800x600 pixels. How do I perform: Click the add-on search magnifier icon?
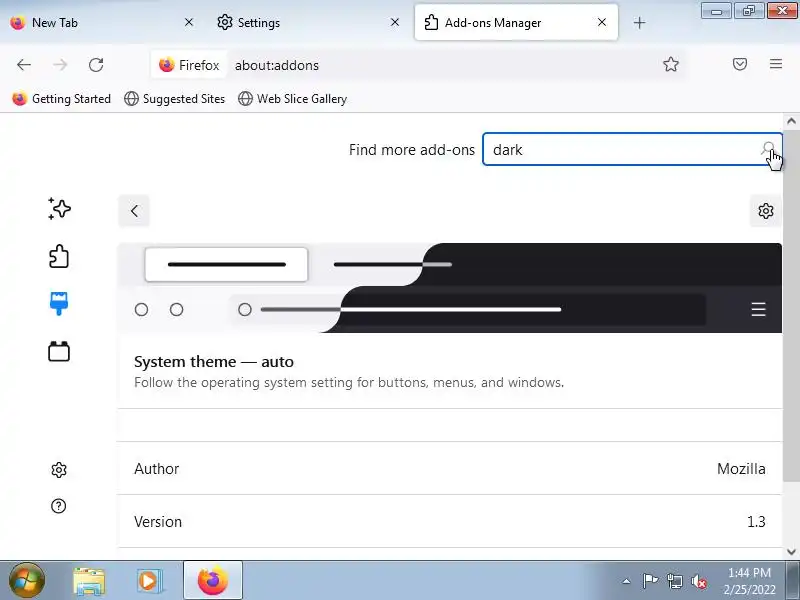coord(768,149)
